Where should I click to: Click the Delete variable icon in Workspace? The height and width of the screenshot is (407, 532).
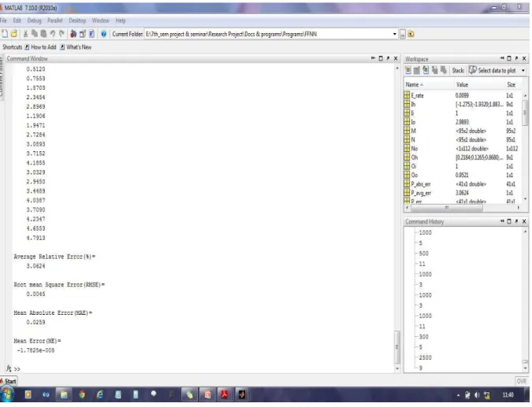[444, 70]
